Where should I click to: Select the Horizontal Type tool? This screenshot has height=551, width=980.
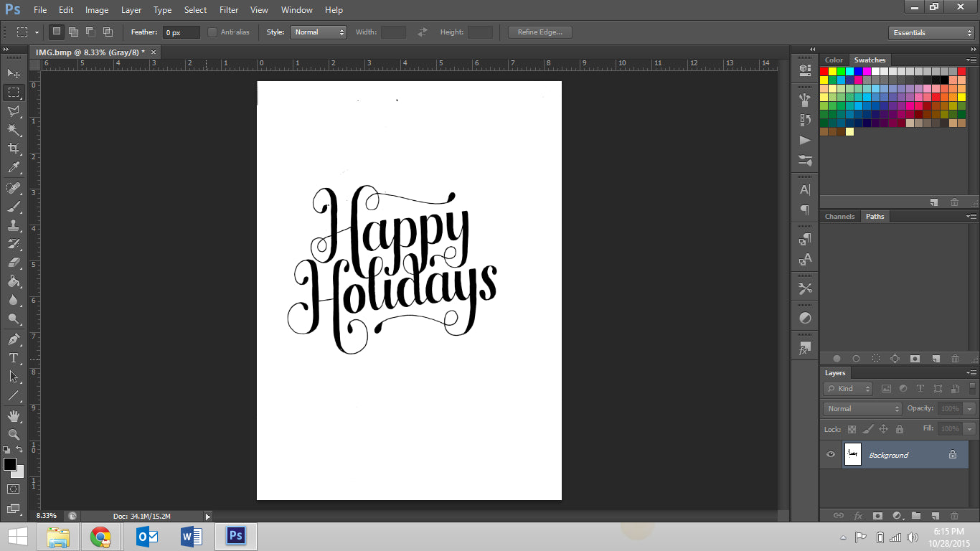(x=14, y=357)
